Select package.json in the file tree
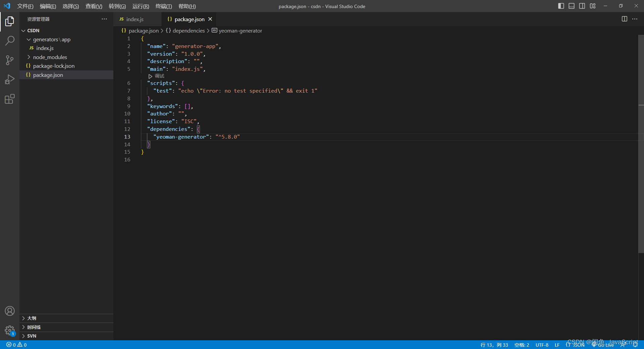This screenshot has width=644, height=349. tap(66, 75)
